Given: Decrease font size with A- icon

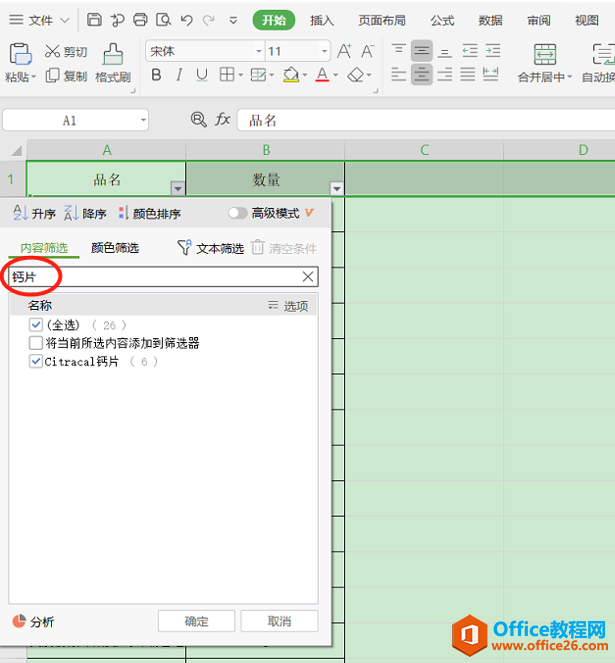Looking at the screenshot, I should pos(367,51).
